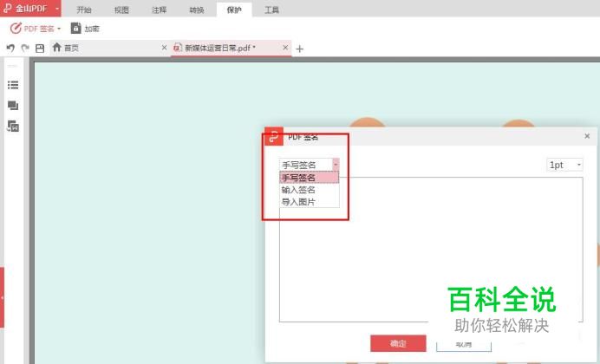Switch to the 视图 tab
The image size is (600, 364).
pyautogui.click(x=121, y=10)
